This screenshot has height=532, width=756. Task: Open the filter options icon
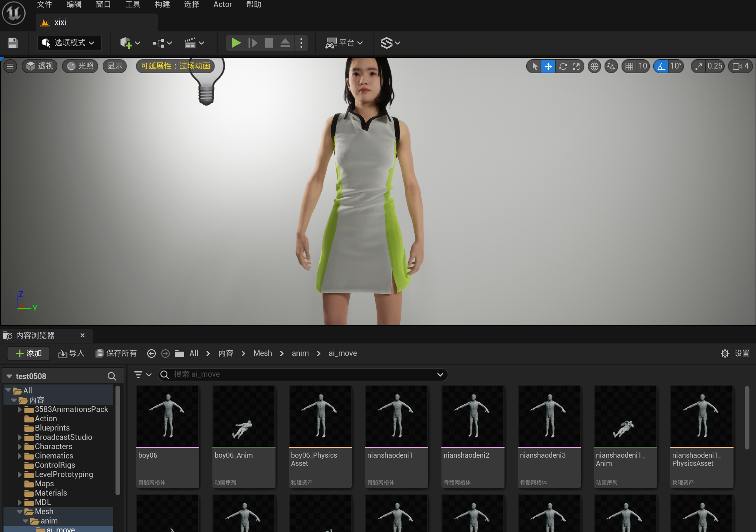click(x=142, y=374)
